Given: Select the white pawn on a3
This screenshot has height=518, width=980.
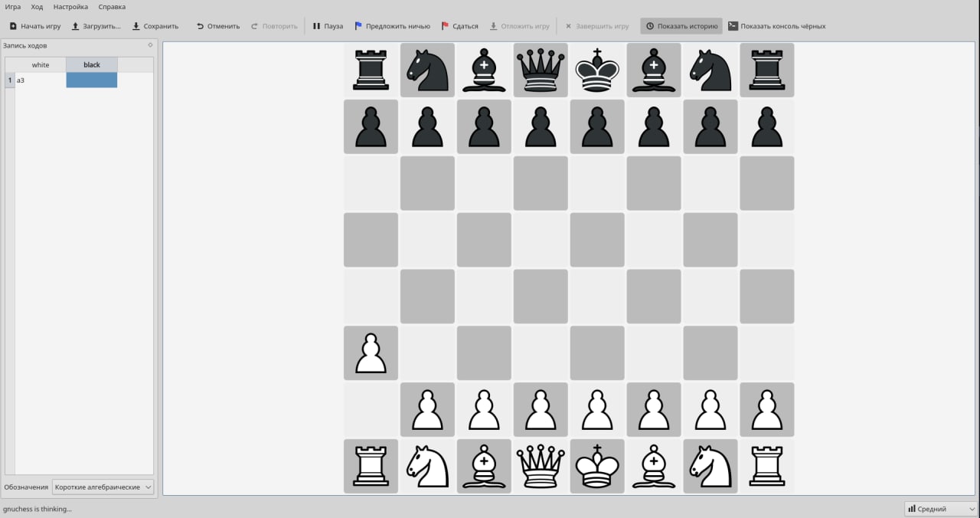Looking at the screenshot, I should click(371, 353).
